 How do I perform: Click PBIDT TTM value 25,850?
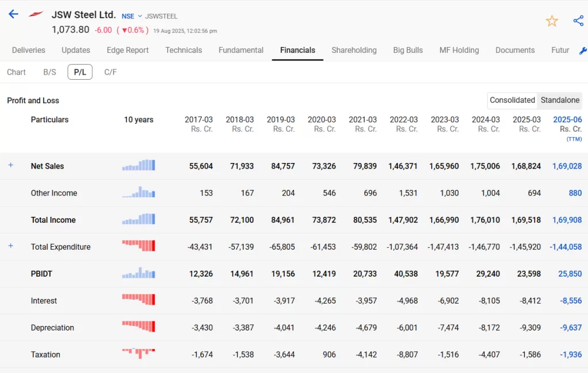[x=570, y=274]
